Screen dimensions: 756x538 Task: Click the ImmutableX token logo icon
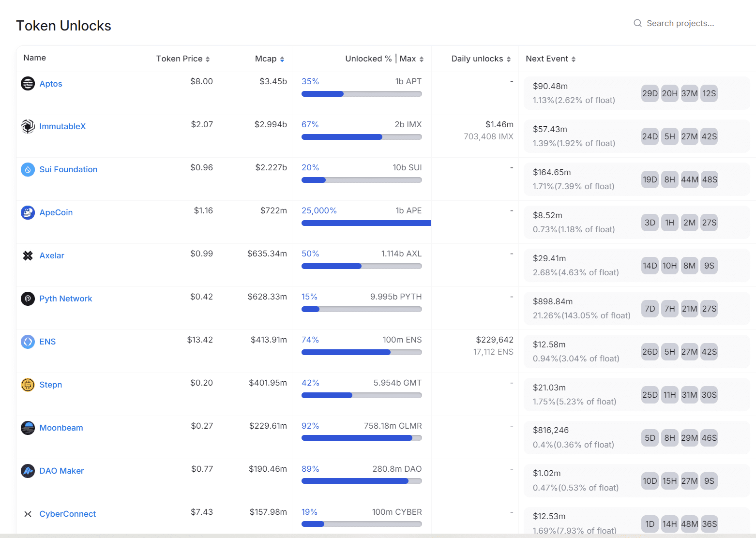[28, 126]
